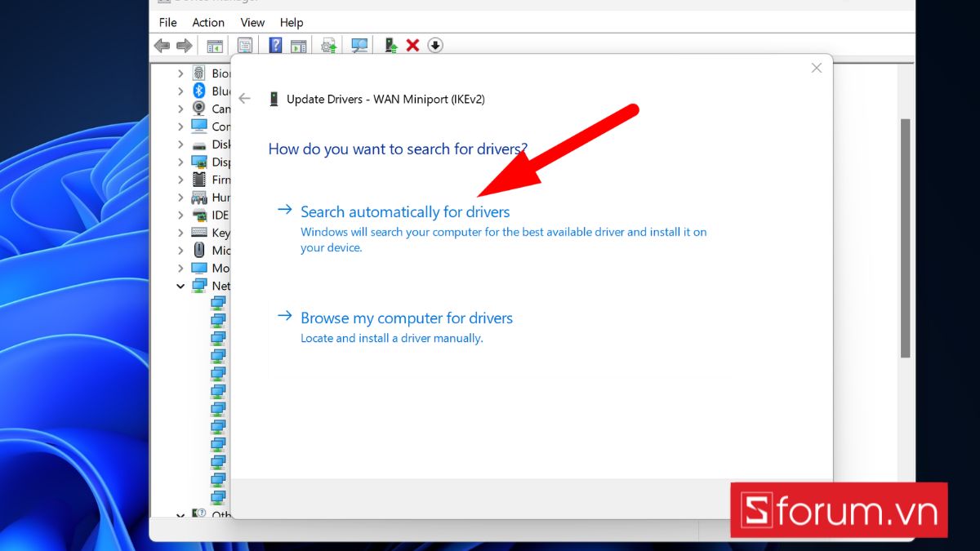Screen dimensions: 980x551
Task: Go back in the Update Drivers dialog
Action: click(x=244, y=99)
